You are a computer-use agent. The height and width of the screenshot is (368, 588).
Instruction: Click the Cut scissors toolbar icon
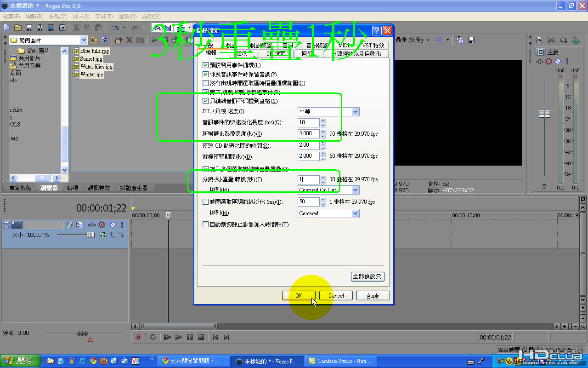click(x=76, y=28)
